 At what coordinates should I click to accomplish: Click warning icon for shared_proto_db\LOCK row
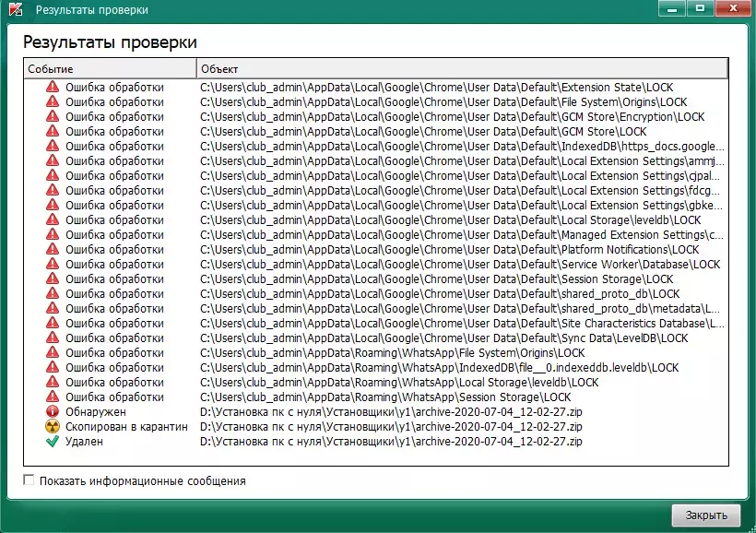53,293
